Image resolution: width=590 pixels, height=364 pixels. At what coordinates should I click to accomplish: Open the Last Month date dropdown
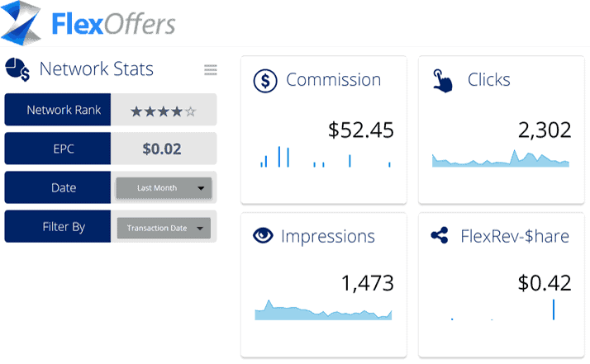coord(163,188)
